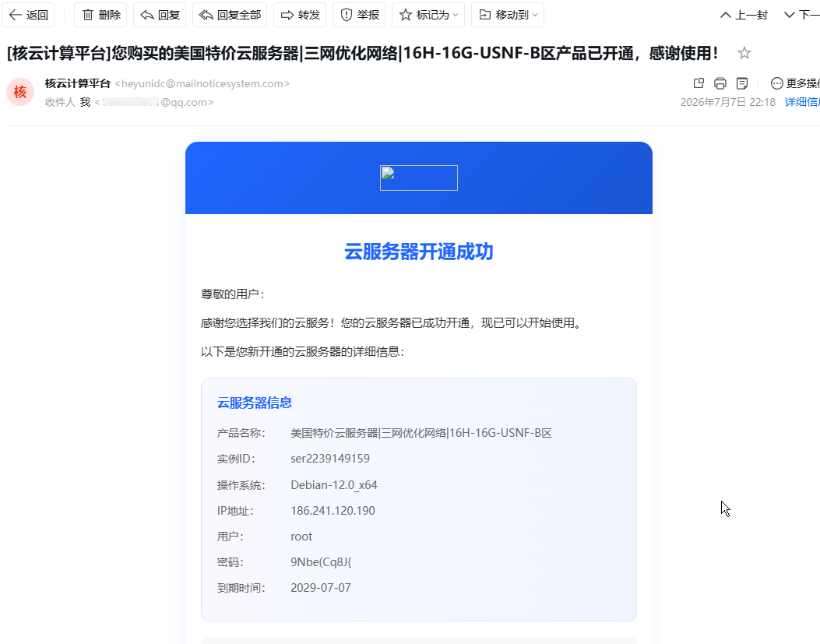Click the sender name 核云计算平台
Screen dimensions: 820x644
click(78, 83)
